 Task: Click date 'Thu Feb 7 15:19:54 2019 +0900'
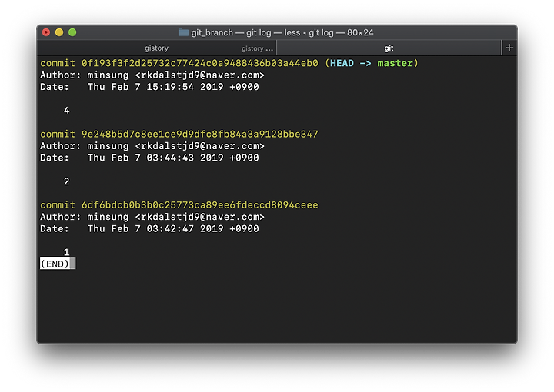(x=173, y=87)
